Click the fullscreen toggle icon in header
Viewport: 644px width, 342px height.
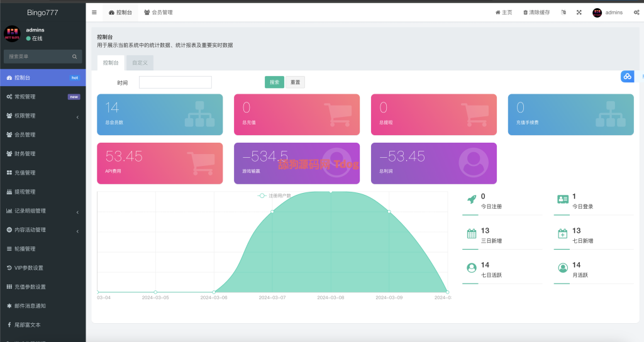[x=579, y=13]
